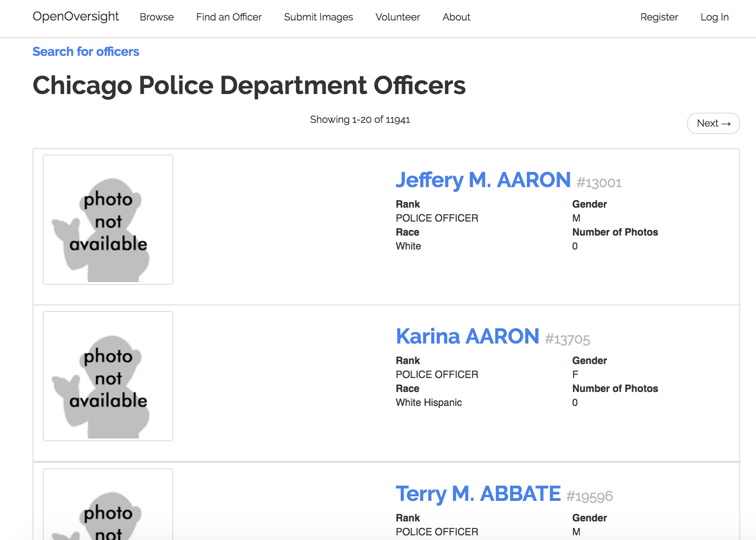Open the Log In page
The width and height of the screenshot is (756, 540).
(x=714, y=17)
